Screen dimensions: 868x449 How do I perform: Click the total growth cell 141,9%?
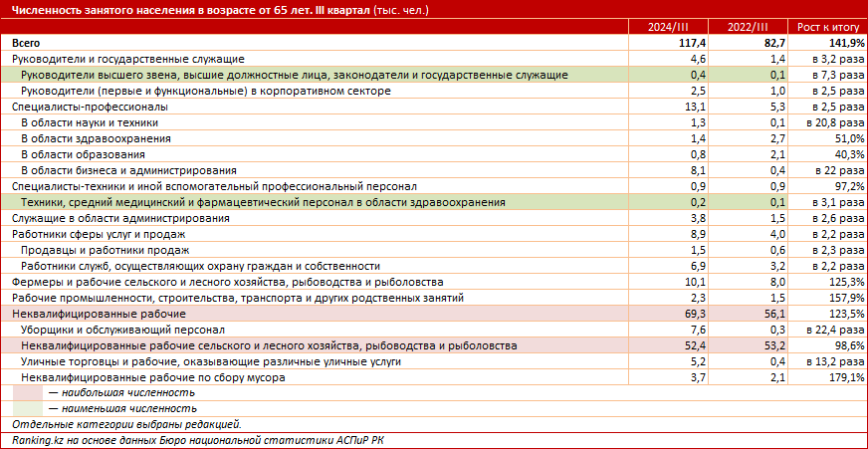click(842, 44)
